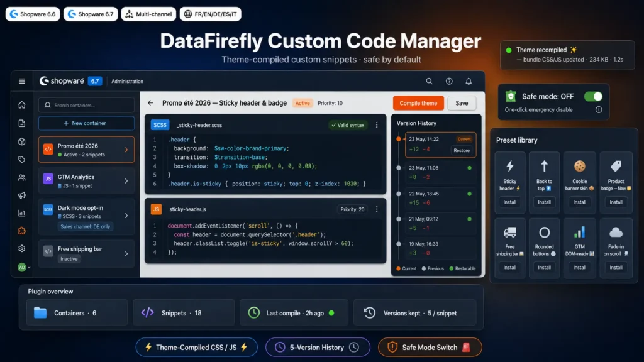The image size is (644, 362).
Task: Install the GTM DOM-ready preset
Action: click(579, 267)
